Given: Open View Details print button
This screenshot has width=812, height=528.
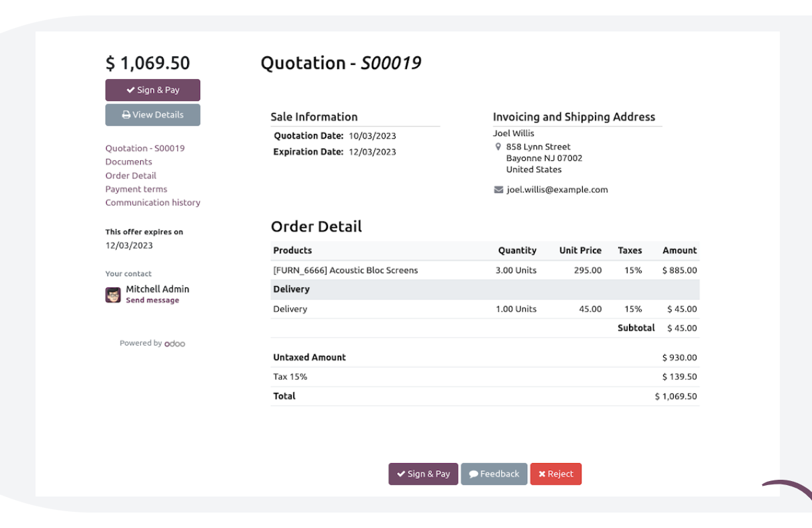Looking at the screenshot, I should pyautogui.click(x=152, y=115).
